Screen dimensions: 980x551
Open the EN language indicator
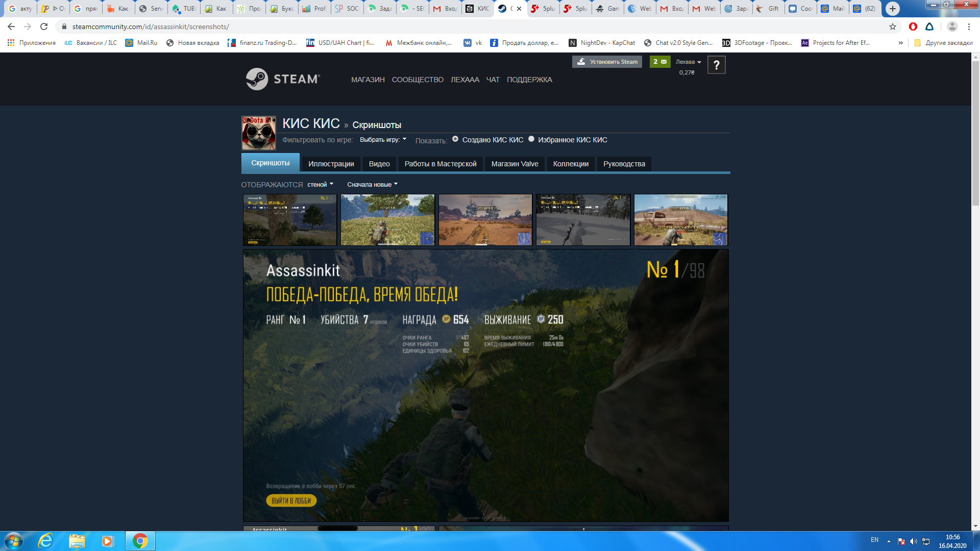874,540
